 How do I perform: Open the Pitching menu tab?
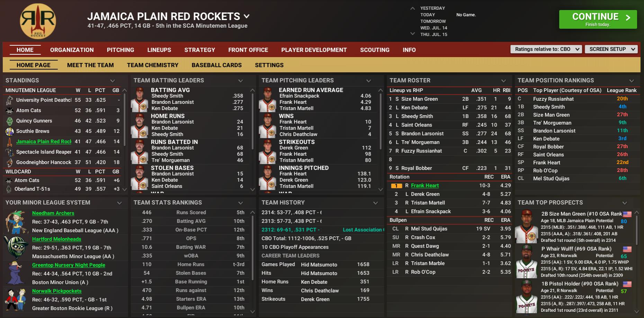tap(120, 50)
